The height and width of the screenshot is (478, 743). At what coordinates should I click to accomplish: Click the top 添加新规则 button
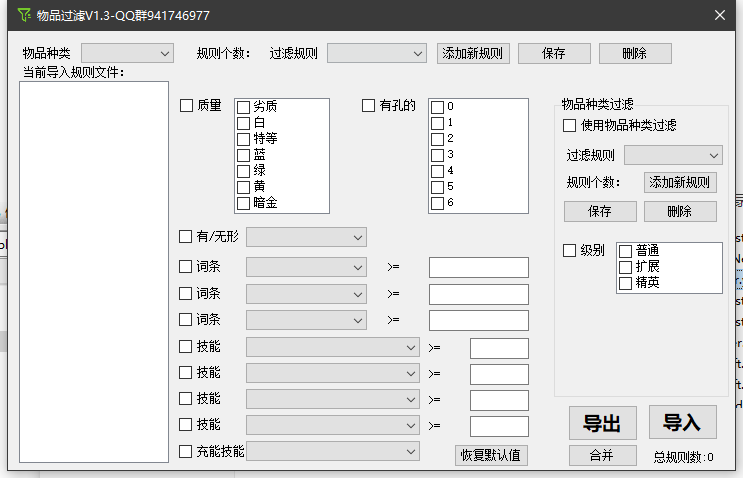point(473,53)
